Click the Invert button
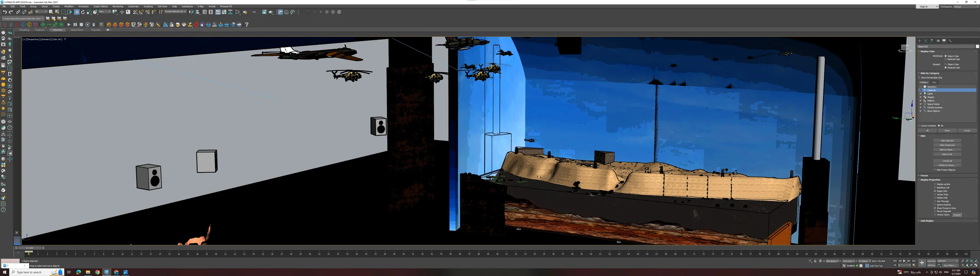Image resolution: width=980 pixels, height=276 pixels. (x=967, y=130)
